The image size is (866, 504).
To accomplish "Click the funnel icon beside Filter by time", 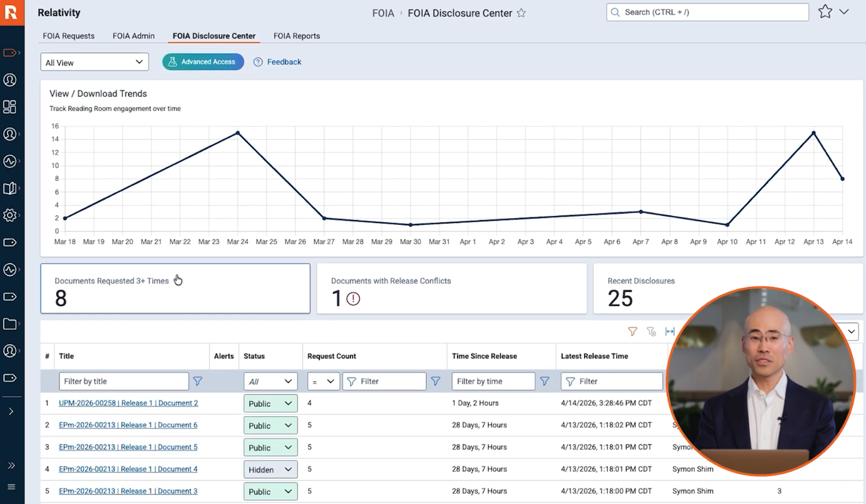I will 545,381.
